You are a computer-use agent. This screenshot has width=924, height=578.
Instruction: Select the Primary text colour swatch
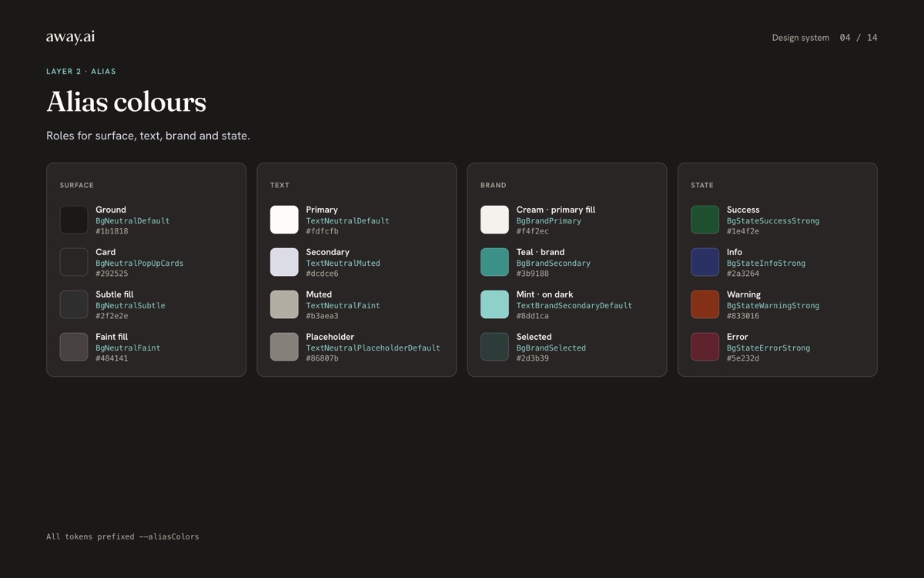[x=284, y=220]
